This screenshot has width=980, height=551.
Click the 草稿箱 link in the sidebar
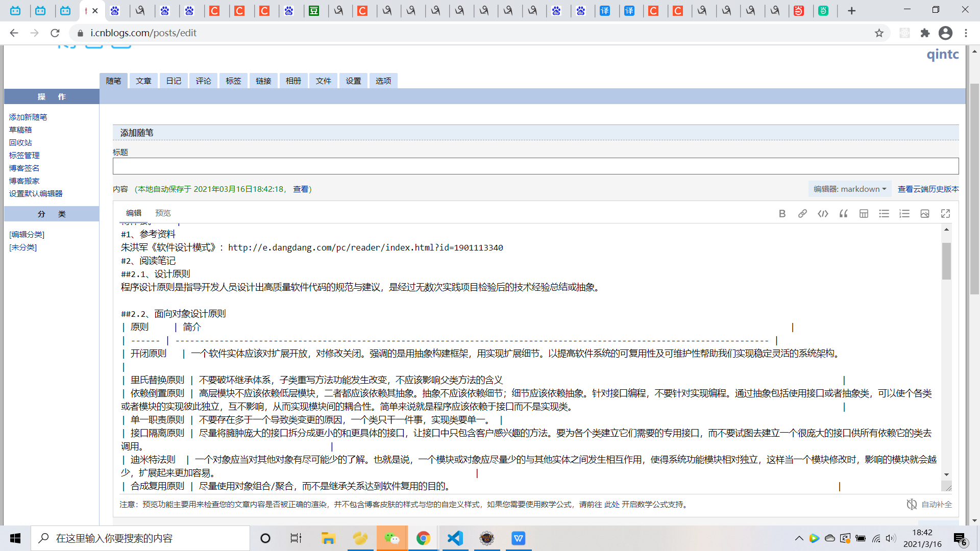pos(20,130)
